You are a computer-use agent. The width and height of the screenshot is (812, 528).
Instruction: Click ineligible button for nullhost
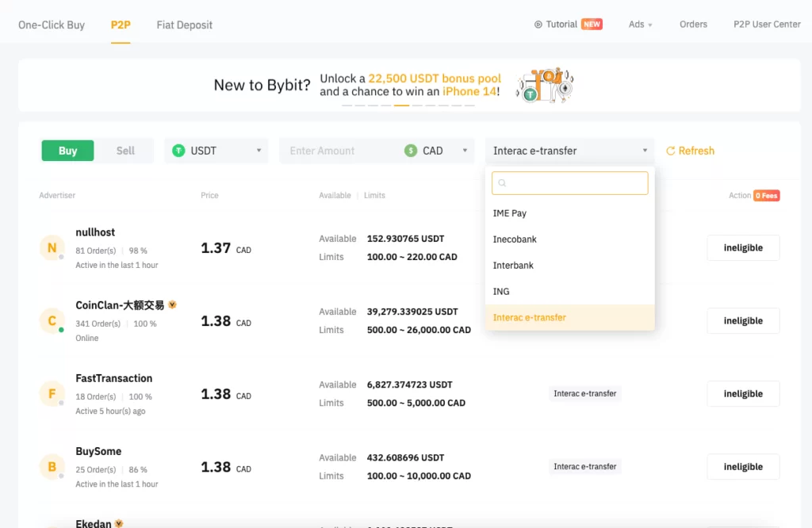[x=743, y=248]
